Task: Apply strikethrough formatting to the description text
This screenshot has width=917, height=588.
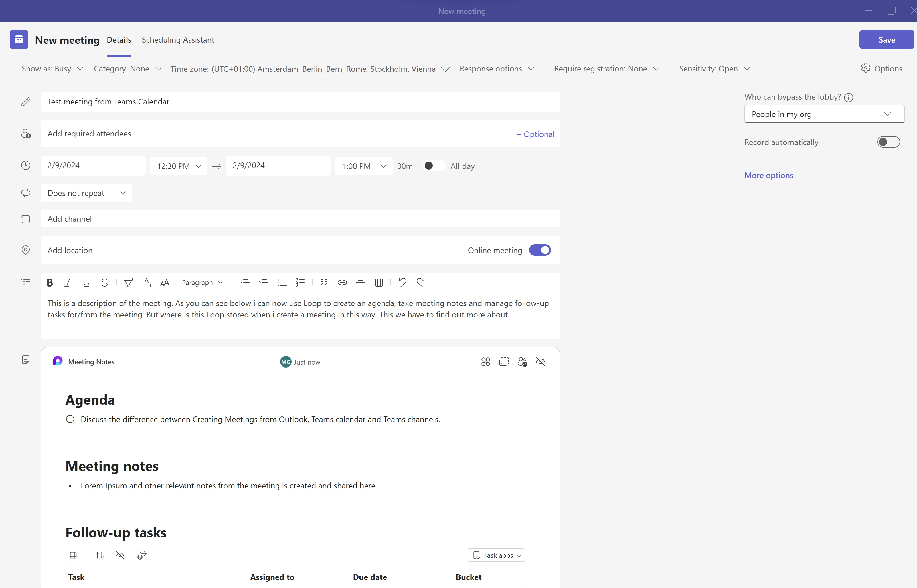Action: (105, 283)
